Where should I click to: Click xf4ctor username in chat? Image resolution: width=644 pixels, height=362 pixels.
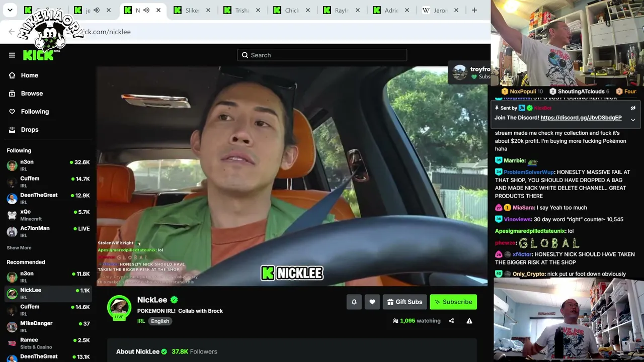pyautogui.click(x=522, y=254)
